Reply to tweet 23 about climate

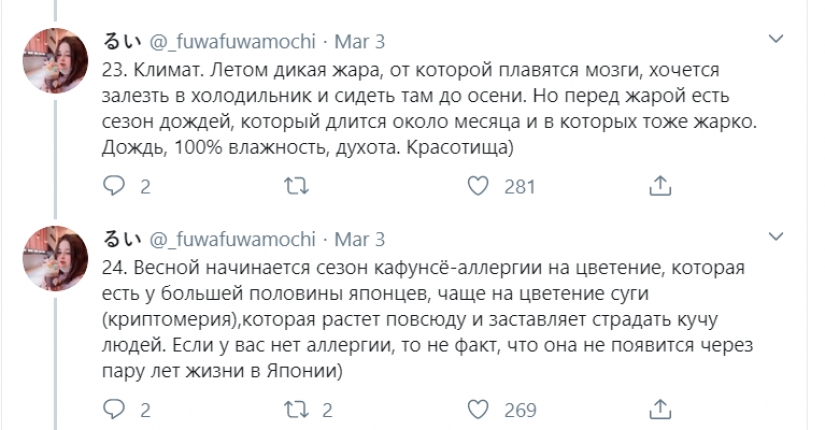[113, 186]
